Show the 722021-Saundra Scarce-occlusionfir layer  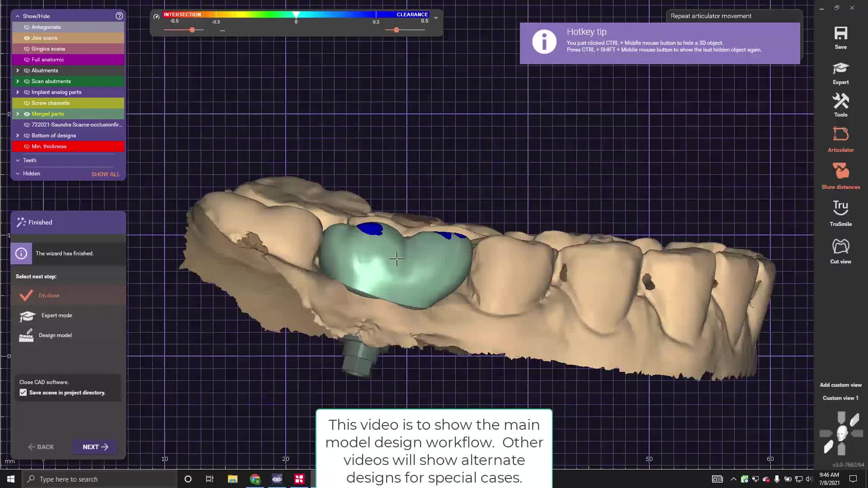pos(27,125)
